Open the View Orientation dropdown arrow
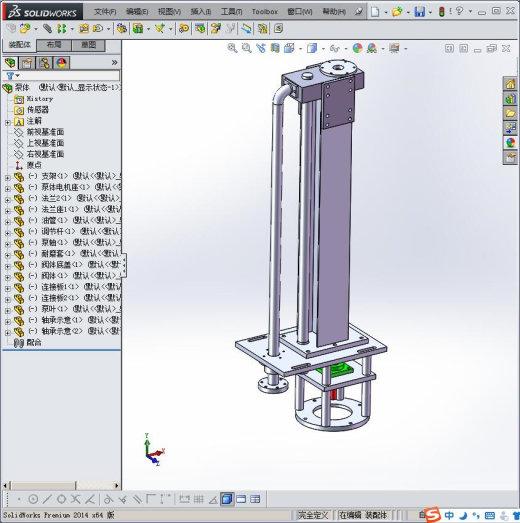 click(x=301, y=49)
